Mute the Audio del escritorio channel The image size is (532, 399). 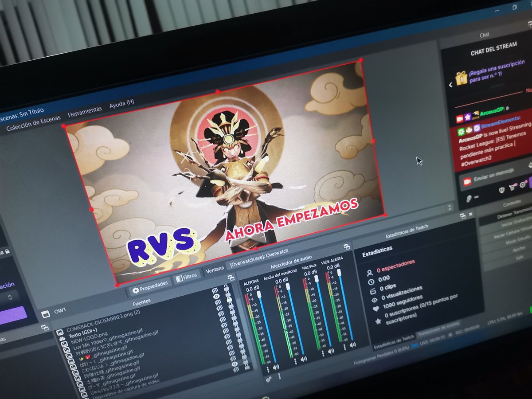304,359
